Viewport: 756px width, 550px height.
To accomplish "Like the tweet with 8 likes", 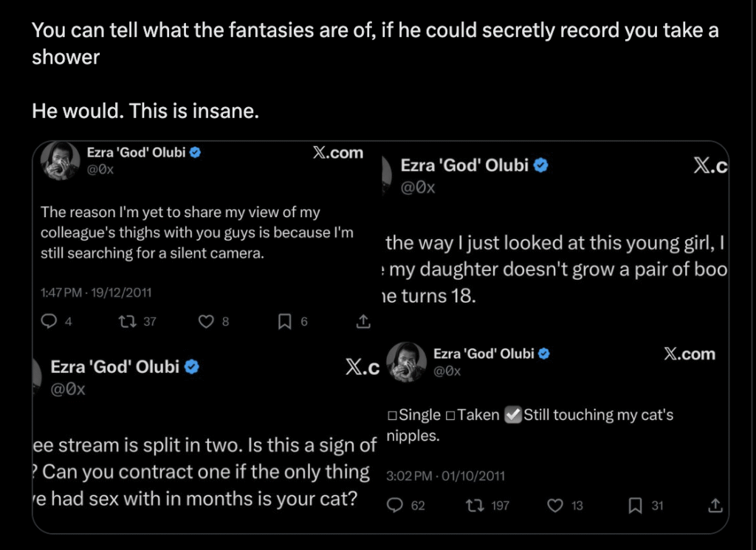I will [207, 321].
